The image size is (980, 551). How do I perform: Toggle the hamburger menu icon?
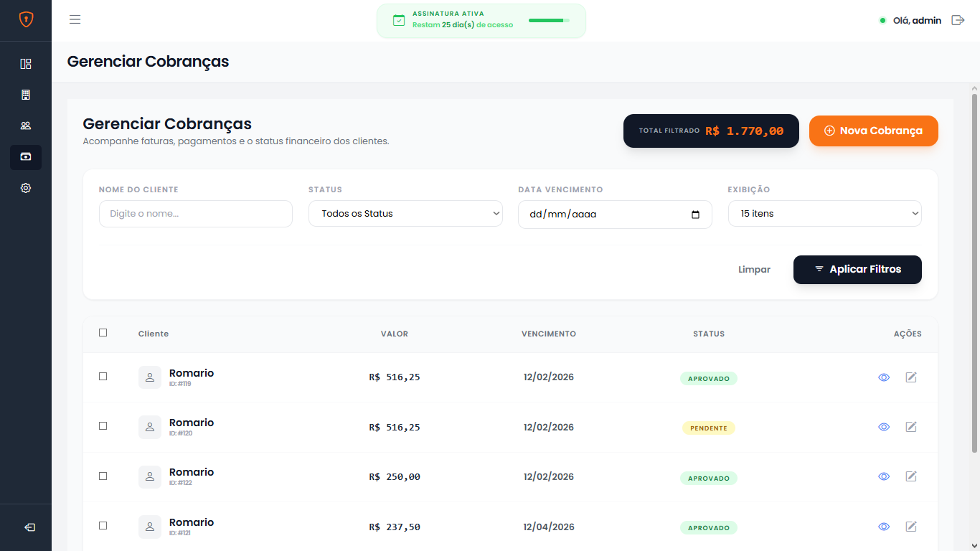[75, 19]
